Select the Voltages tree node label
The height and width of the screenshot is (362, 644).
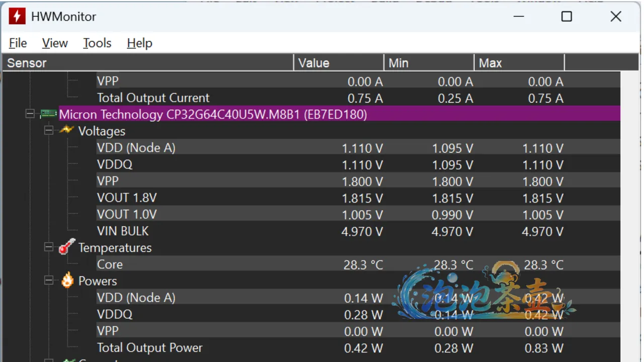[102, 131]
